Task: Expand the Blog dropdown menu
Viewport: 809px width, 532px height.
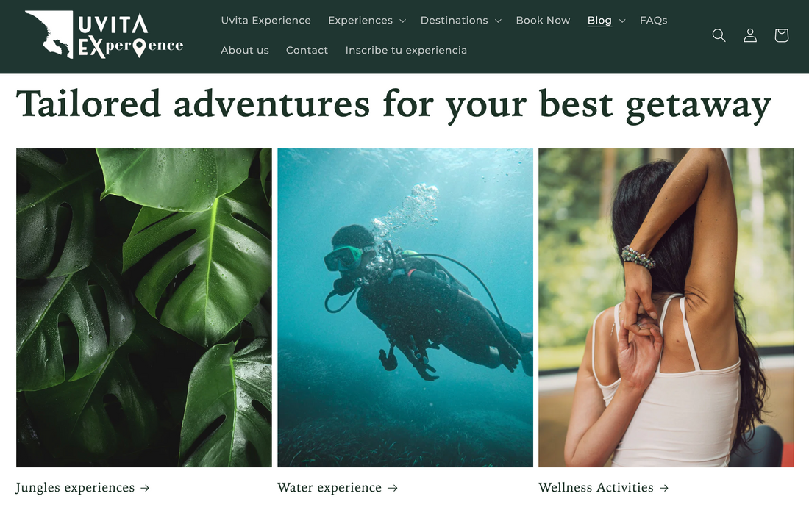Action: coord(606,20)
